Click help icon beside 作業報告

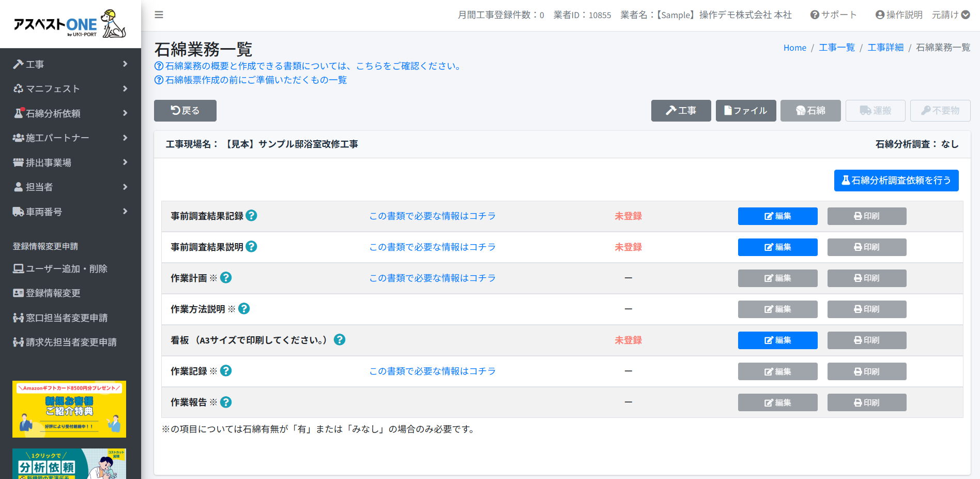pyautogui.click(x=226, y=402)
